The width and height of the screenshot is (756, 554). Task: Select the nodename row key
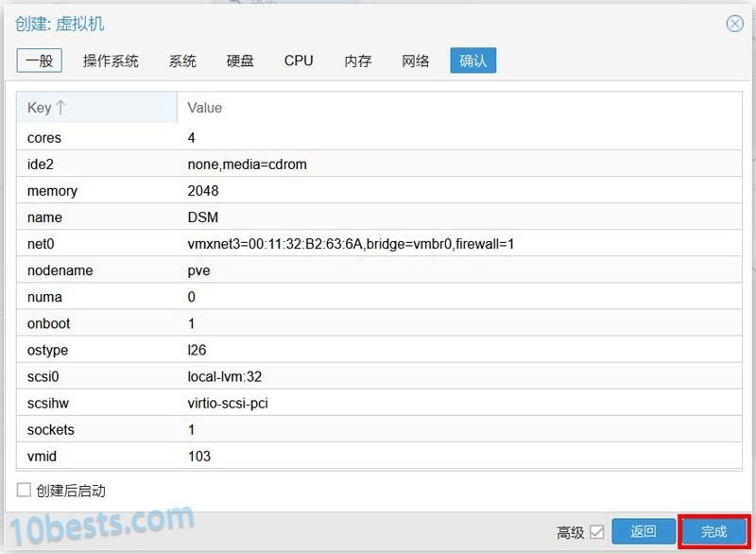(60, 270)
